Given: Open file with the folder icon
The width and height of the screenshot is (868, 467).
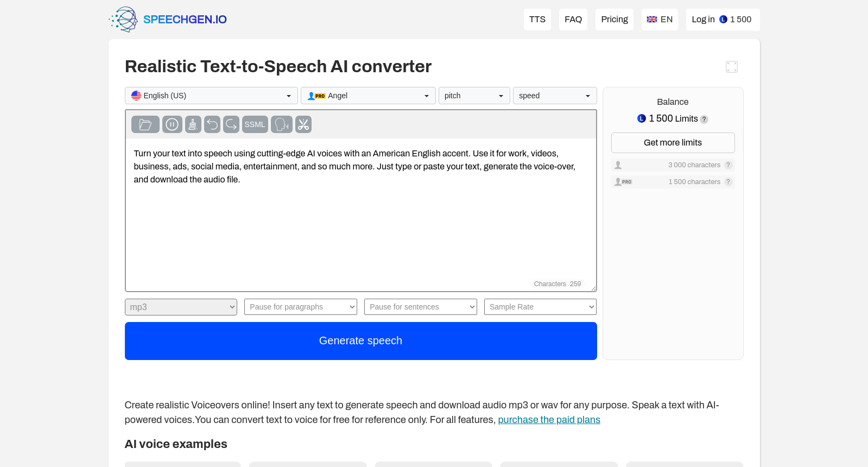Looking at the screenshot, I should tap(145, 124).
